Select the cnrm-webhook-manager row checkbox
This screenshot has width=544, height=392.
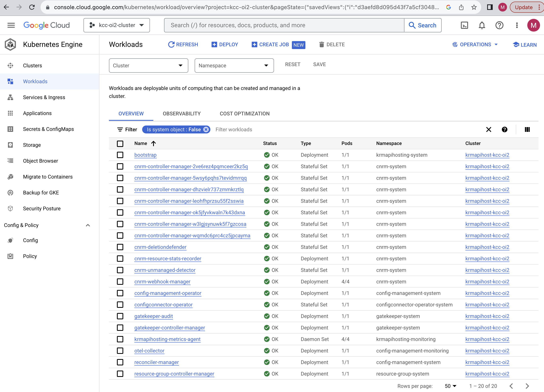[x=120, y=282]
